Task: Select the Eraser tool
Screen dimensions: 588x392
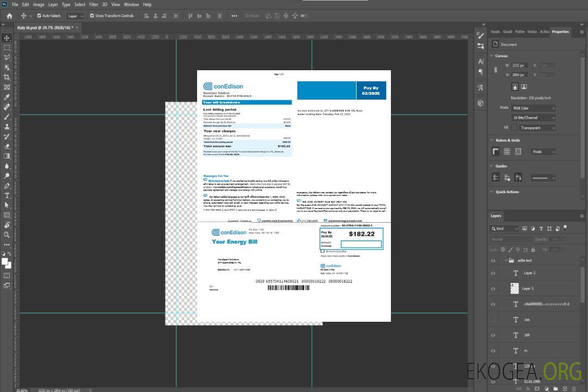Action: coord(7,146)
